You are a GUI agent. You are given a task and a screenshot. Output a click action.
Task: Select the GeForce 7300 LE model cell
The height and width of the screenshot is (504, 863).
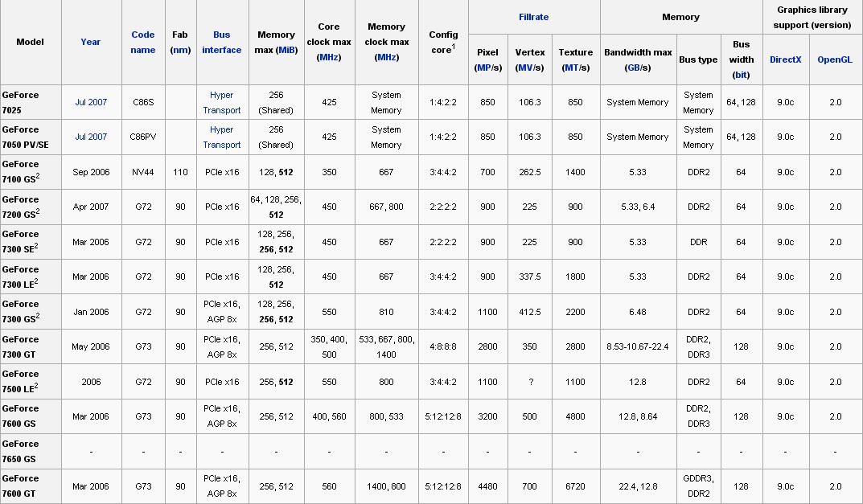31,277
